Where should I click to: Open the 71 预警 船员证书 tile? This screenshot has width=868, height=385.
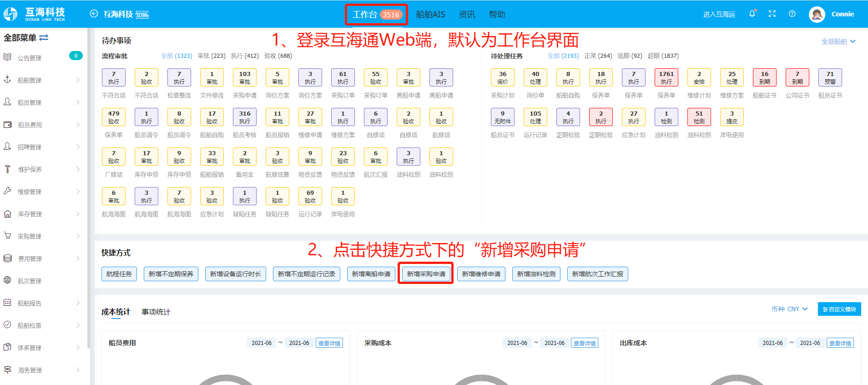tap(830, 77)
